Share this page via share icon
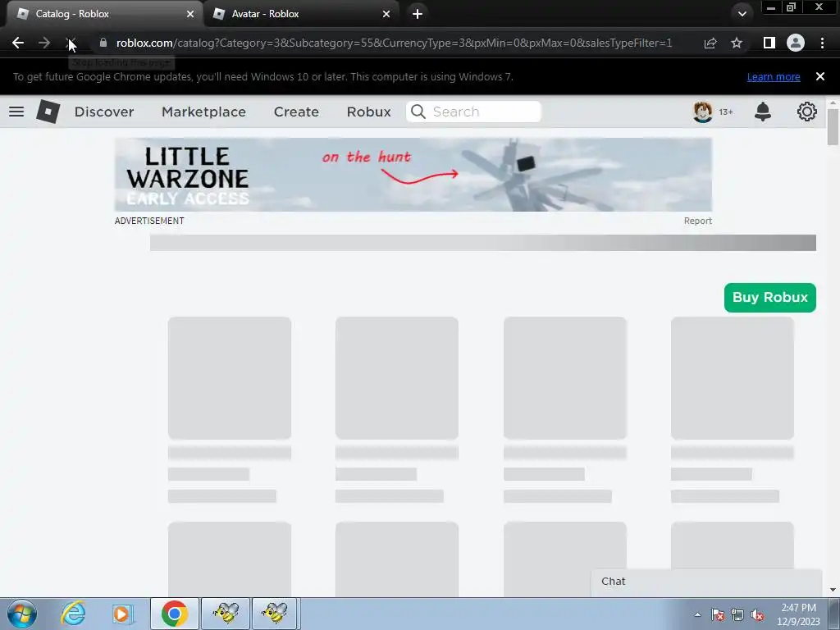The image size is (840, 630). click(x=710, y=43)
